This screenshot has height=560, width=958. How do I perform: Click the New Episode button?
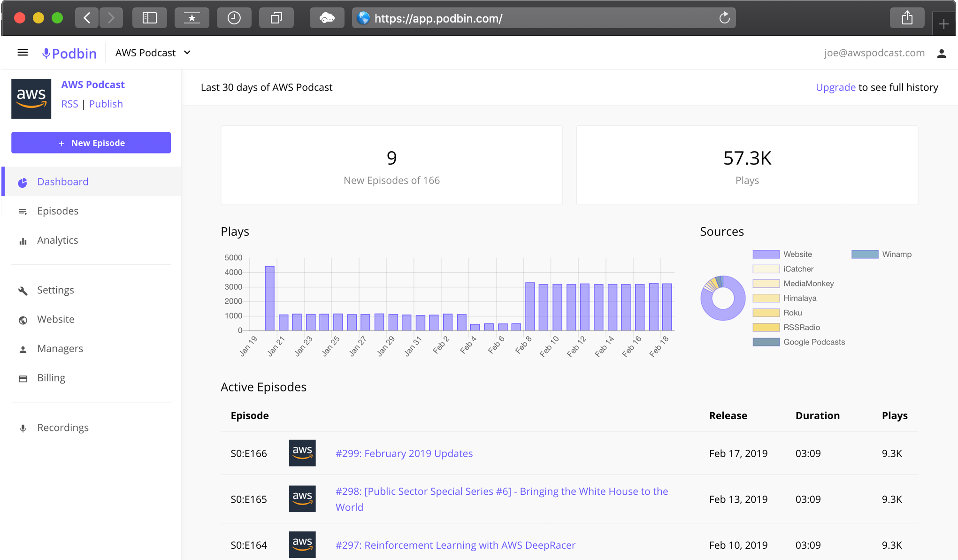point(92,143)
